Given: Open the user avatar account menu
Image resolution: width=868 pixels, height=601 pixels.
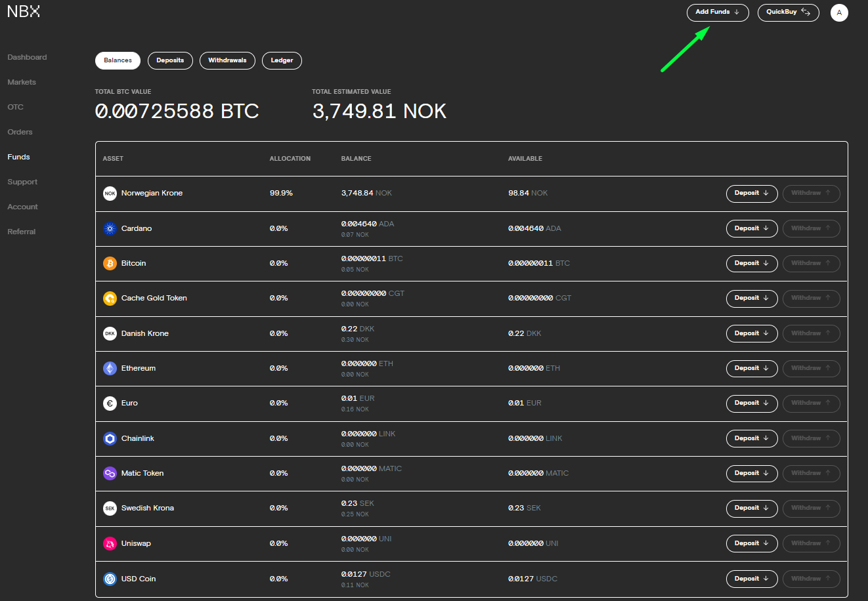Looking at the screenshot, I should click(838, 12).
